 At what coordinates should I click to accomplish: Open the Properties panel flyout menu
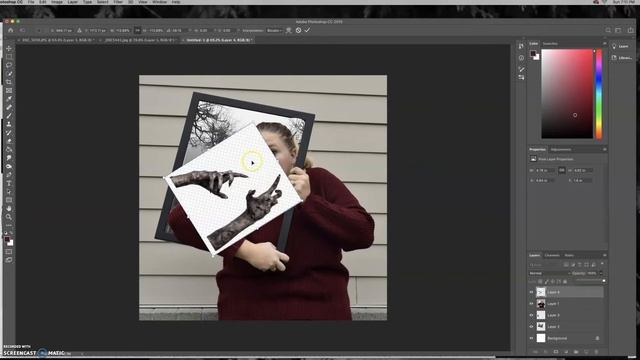604,149
